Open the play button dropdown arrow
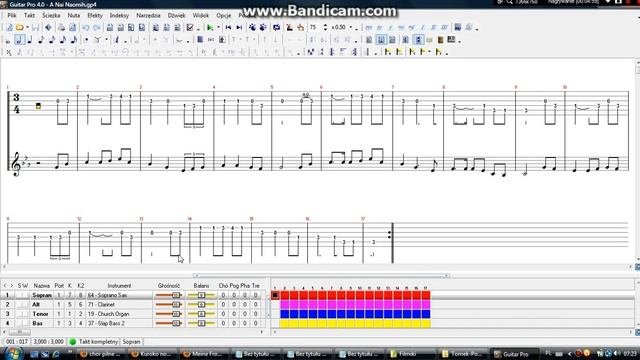This screenshot has width=640, height=360. [x=218, y=27]
